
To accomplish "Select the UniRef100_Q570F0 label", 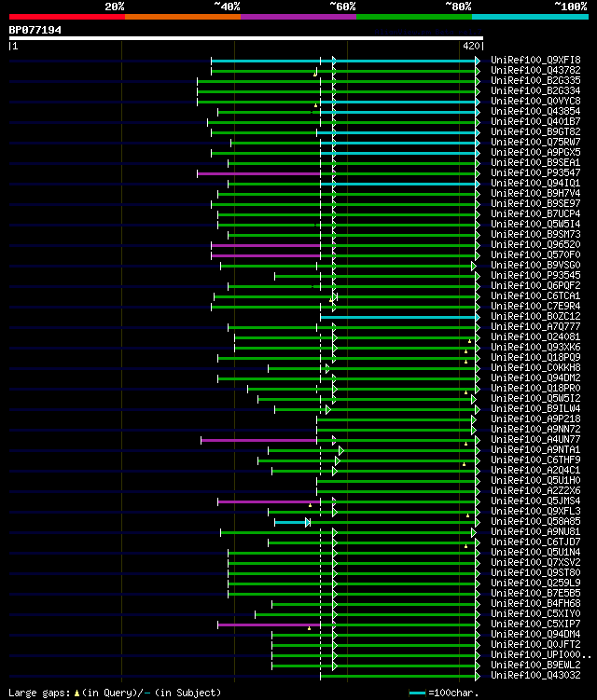I will tap(535, 254).
